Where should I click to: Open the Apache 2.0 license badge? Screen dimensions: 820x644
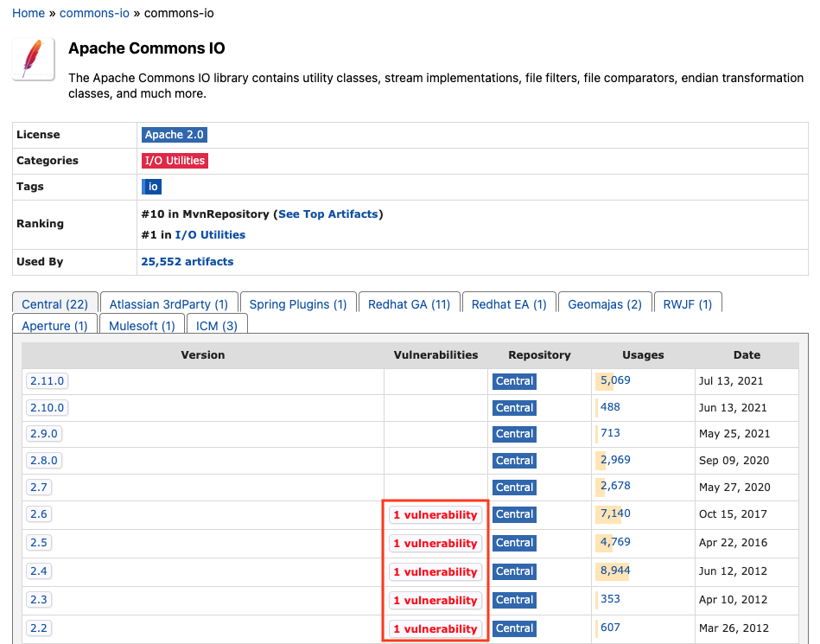(175, 135)
